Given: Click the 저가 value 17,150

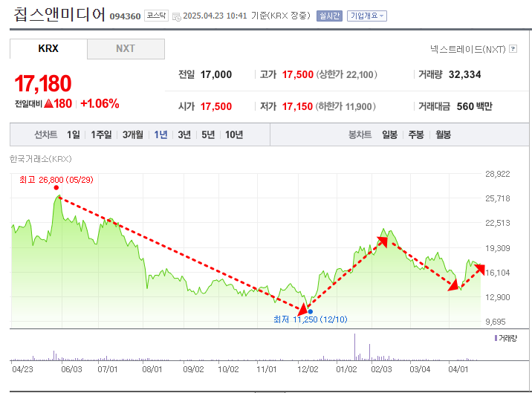Looking at the screenshot, I should (297, 106).
